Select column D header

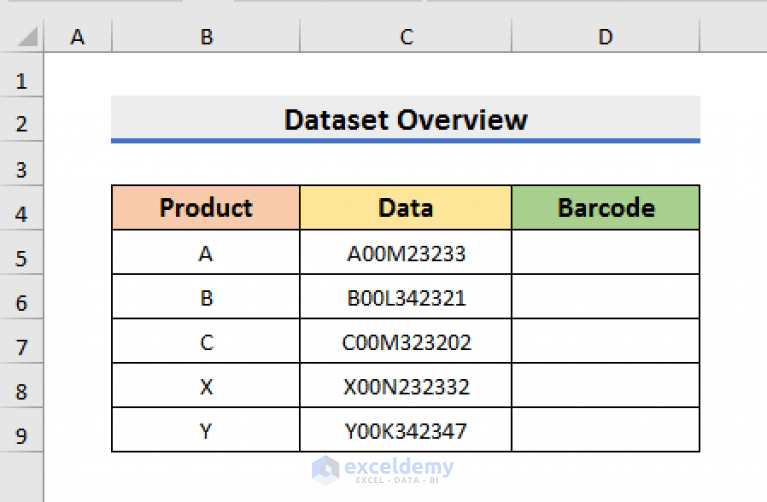606,36
